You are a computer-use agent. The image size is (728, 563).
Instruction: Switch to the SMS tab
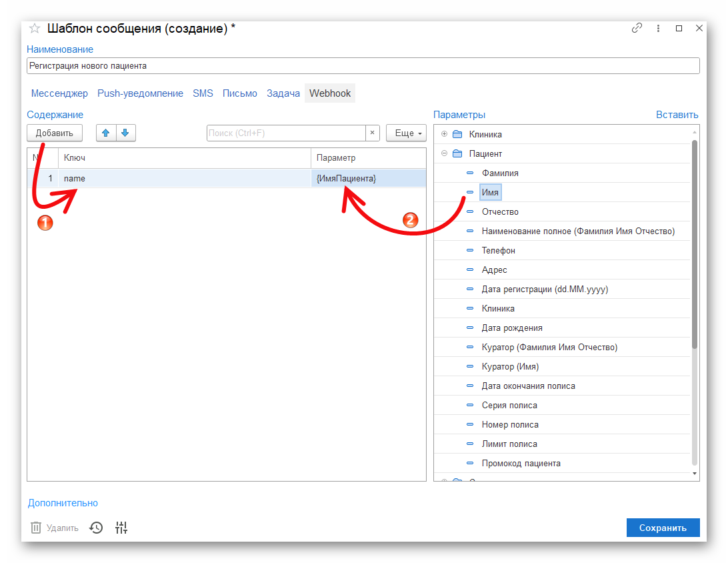[x=203, y=93]
